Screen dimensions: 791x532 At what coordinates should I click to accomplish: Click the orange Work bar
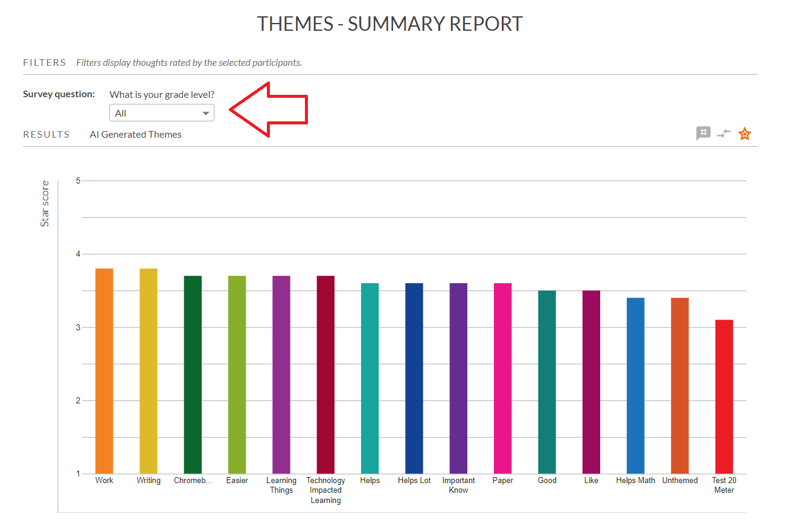[x=104, y=371]
